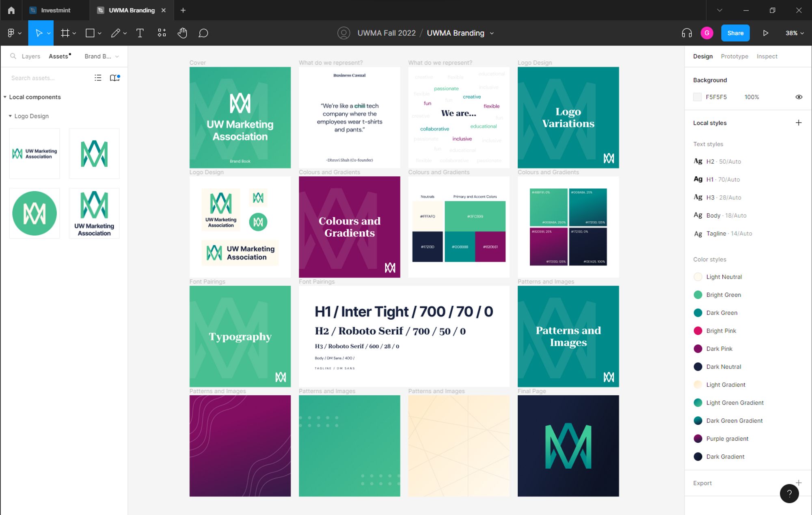Open Move tool options dropdown
Screen dimensions: 812x515
point(49,33)
